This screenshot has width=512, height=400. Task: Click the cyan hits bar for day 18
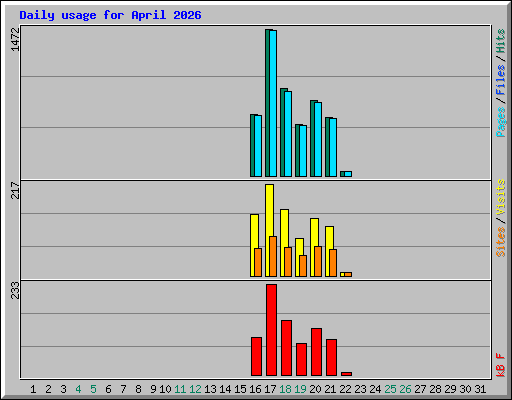coord(288,134)
